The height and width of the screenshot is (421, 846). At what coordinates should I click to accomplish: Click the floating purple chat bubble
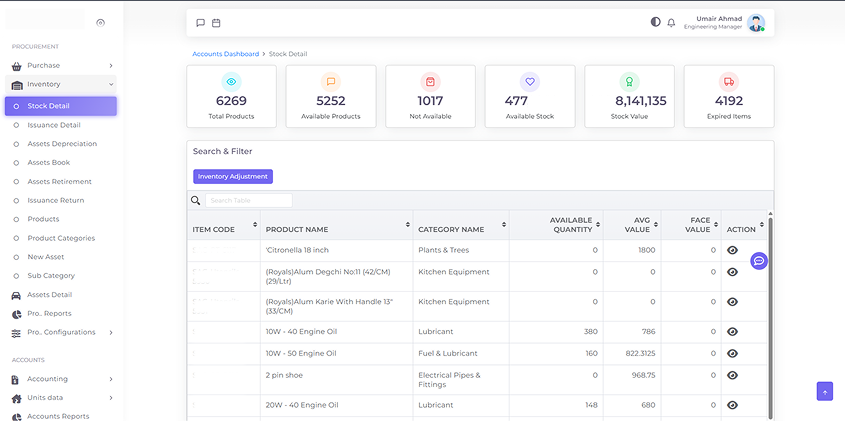tap(759, 261)
